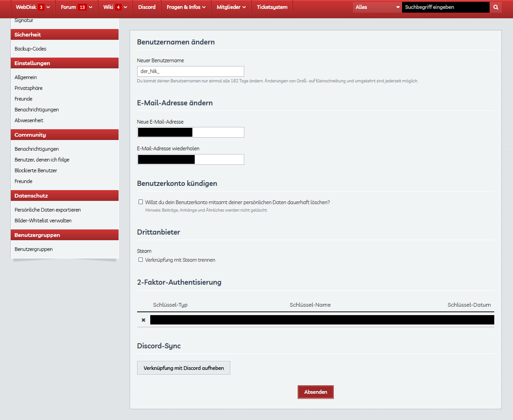513x420 pixels.
Task: Enable the delete user account checkbox
Action: 140,202
